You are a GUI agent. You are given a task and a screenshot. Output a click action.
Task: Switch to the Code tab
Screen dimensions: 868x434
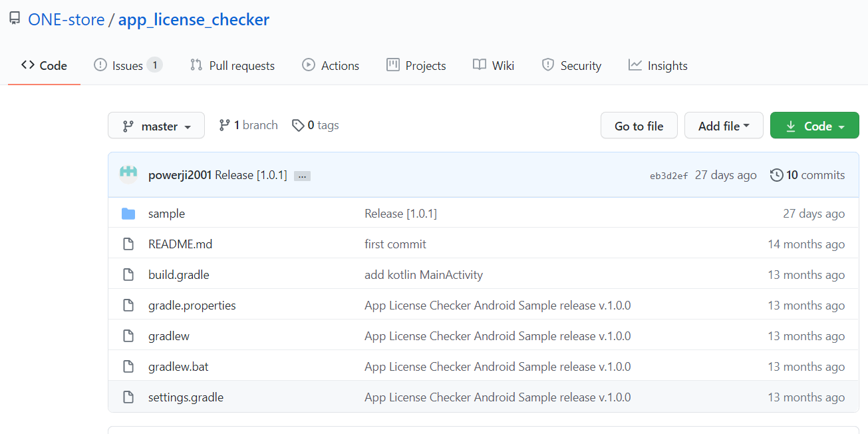(x=44, y=65)
